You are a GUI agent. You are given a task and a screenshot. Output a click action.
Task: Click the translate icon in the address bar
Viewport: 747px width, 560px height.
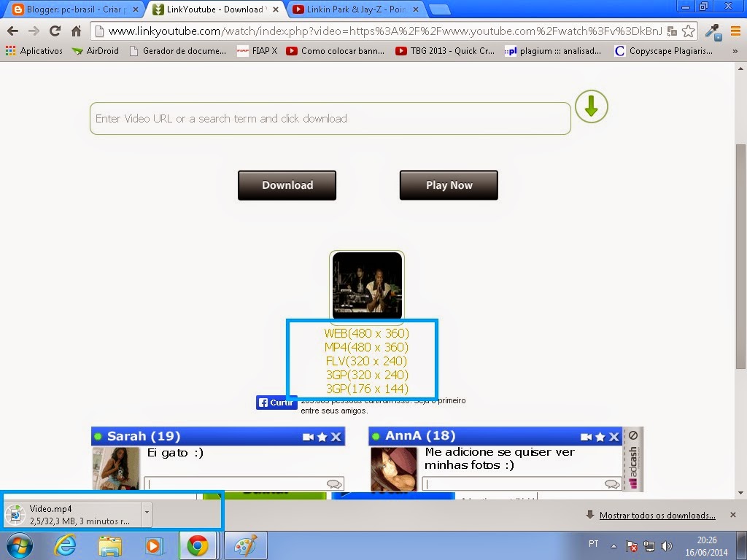coord(672,31)
